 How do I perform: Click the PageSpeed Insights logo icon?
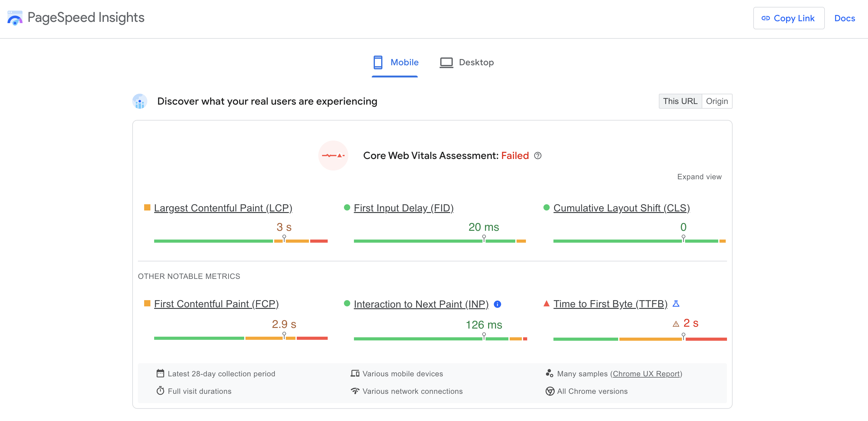pos(15,18)
